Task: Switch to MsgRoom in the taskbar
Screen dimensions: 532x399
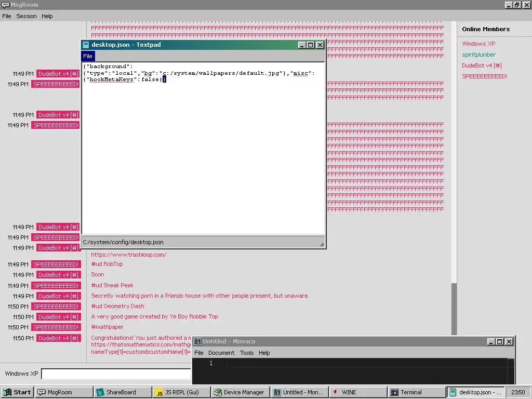Action: pos(64,392)
